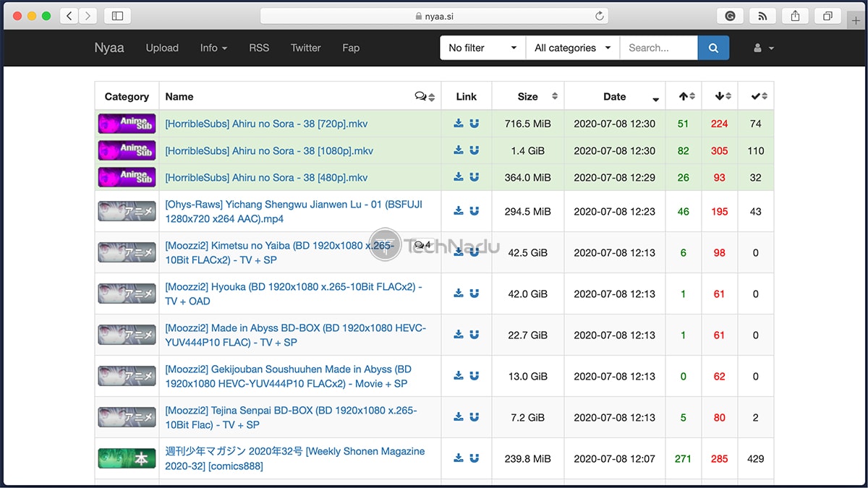Expand the Info menu
Viewport: 868px width, 488px height.
[x=213, y=48]
